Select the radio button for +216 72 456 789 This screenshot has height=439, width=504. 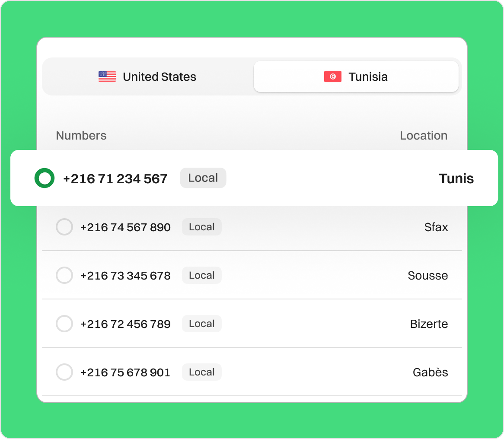point(64,324)
